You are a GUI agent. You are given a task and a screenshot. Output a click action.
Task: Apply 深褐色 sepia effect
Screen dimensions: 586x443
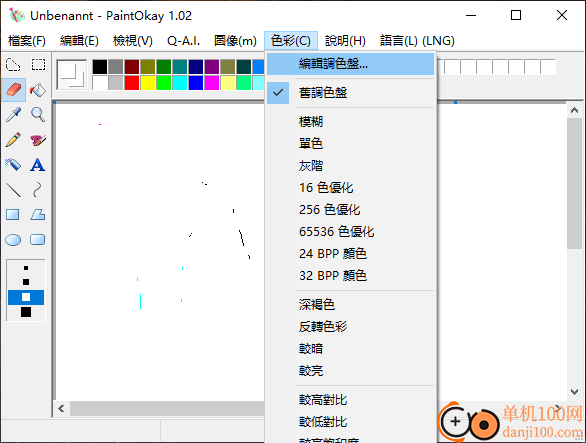click(351, 305)
